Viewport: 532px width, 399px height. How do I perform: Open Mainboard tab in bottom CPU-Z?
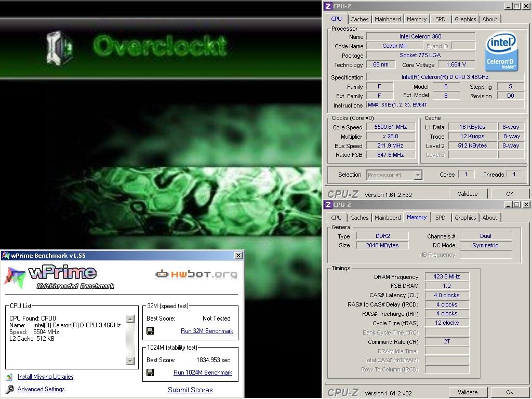tap(388, 218)
